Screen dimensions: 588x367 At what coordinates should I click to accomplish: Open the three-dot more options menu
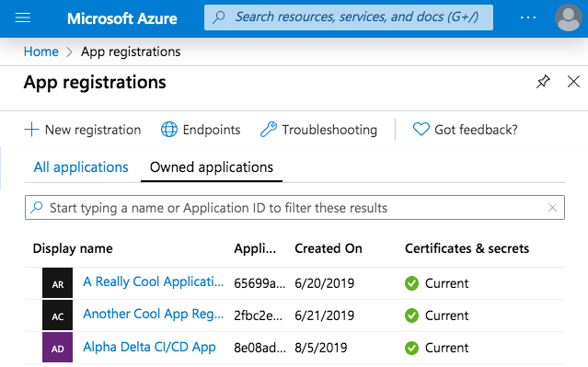(x=528, y=17)
